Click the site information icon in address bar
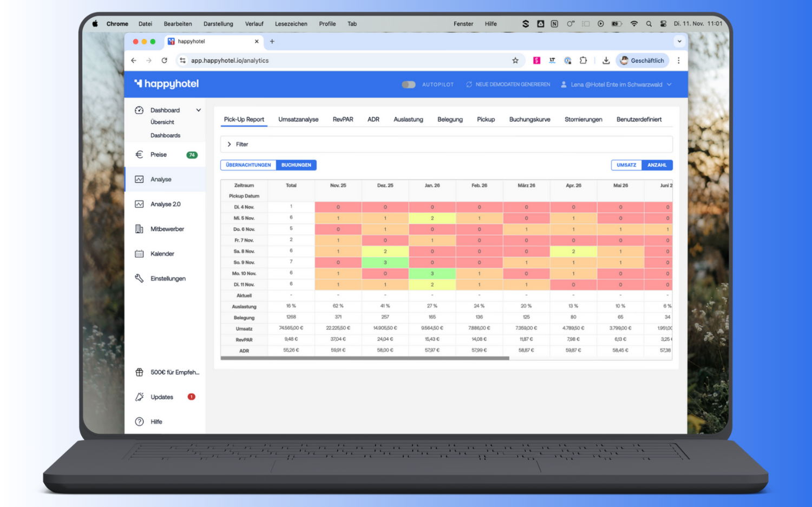The height and width of the screenshot is (507, 812). pos(183,61)
